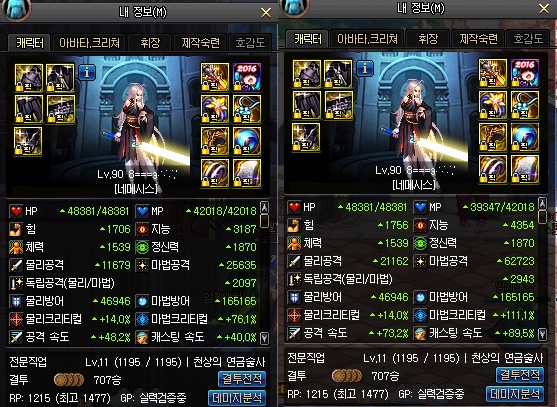Screen dimensions: 557x407
Task: Select the scroll item slot in right panel
Action: click(525, 169)
